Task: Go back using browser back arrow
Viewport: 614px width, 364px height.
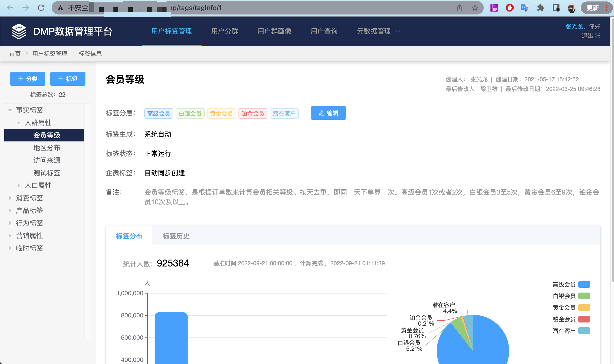Action: pos(10,8)
